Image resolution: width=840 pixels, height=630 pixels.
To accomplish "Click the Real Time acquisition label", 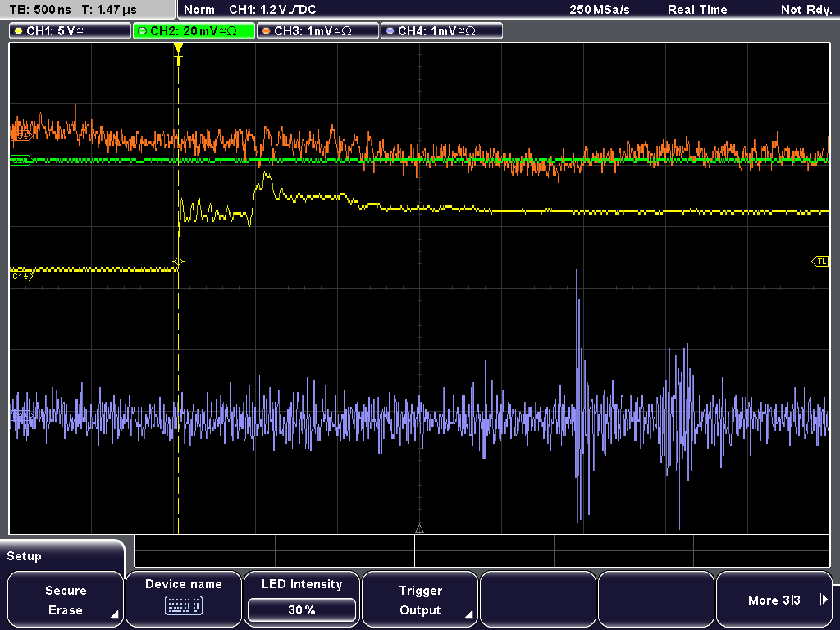I will 697,10.
